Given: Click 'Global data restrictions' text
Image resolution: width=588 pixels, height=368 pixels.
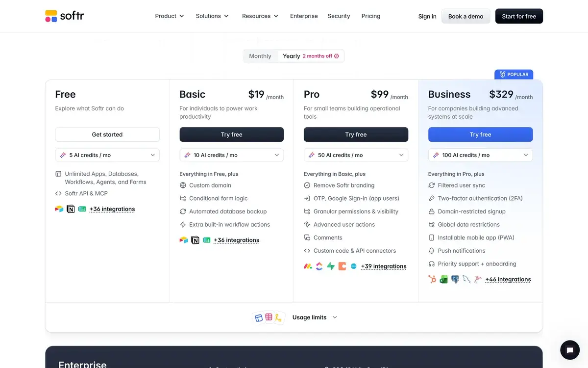Looking at the screenshot, I should (x=469, y=225).
